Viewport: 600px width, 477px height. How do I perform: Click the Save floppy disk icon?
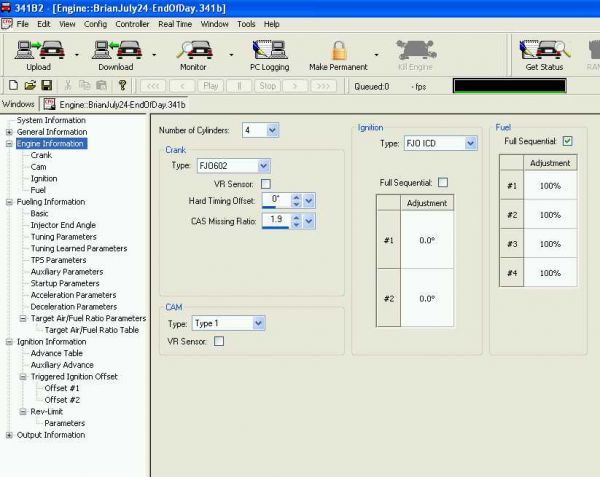47,86
